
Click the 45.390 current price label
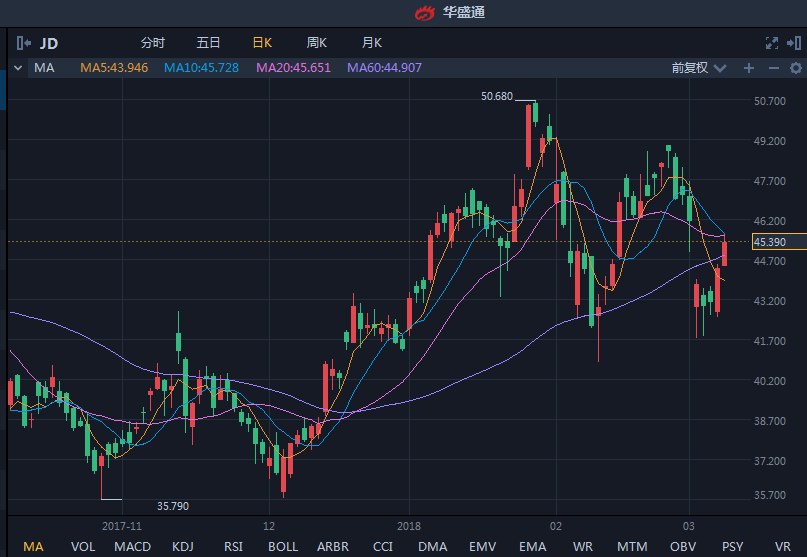tap(769, 242)
